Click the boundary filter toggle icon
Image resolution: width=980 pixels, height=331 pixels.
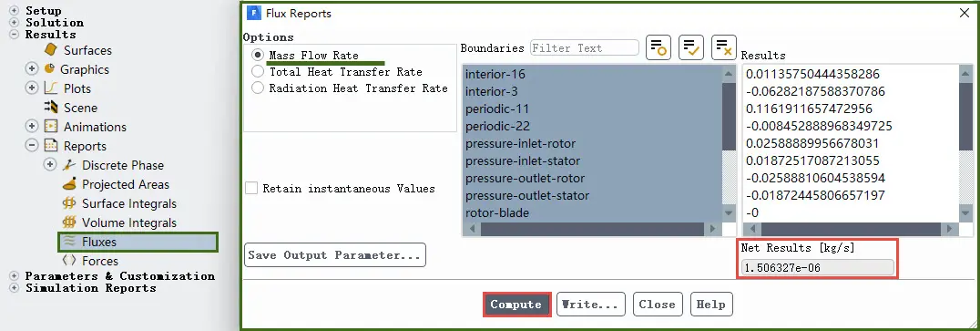coord(658,47)
